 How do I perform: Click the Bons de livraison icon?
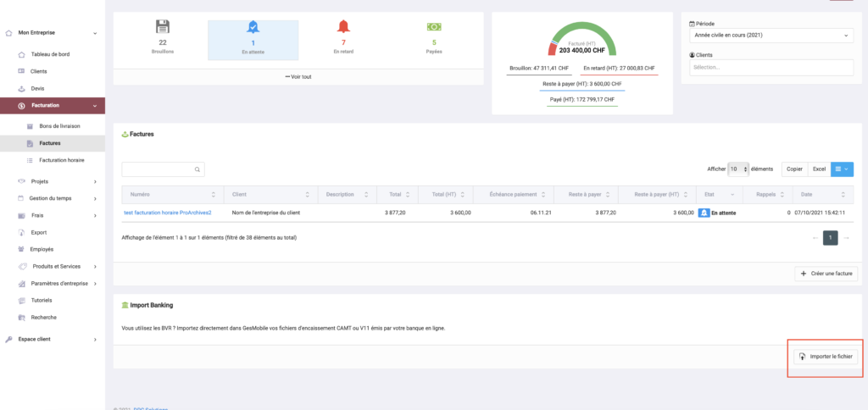30,126
